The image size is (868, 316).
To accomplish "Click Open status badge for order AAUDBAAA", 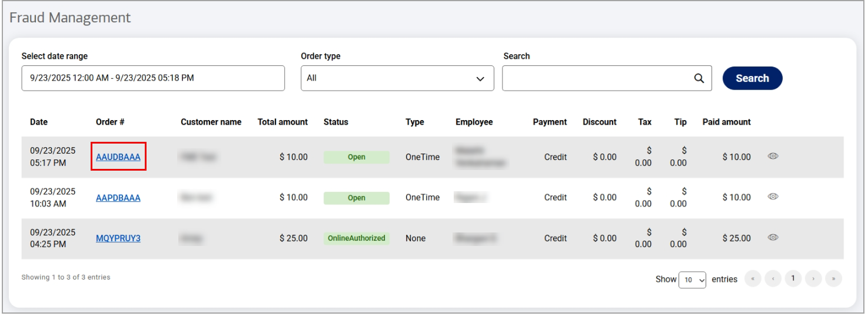I will [357, 157].
